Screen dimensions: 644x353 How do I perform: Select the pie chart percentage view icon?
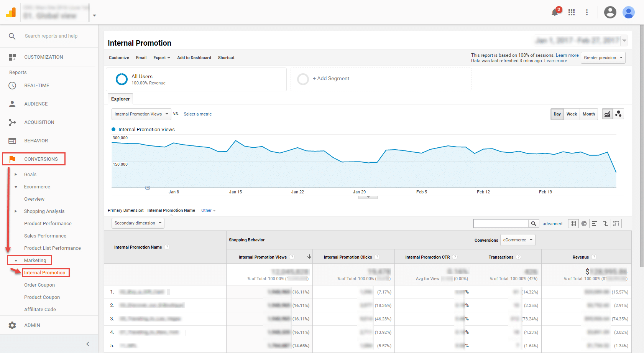pyautogui.click(x=584, y=224)
